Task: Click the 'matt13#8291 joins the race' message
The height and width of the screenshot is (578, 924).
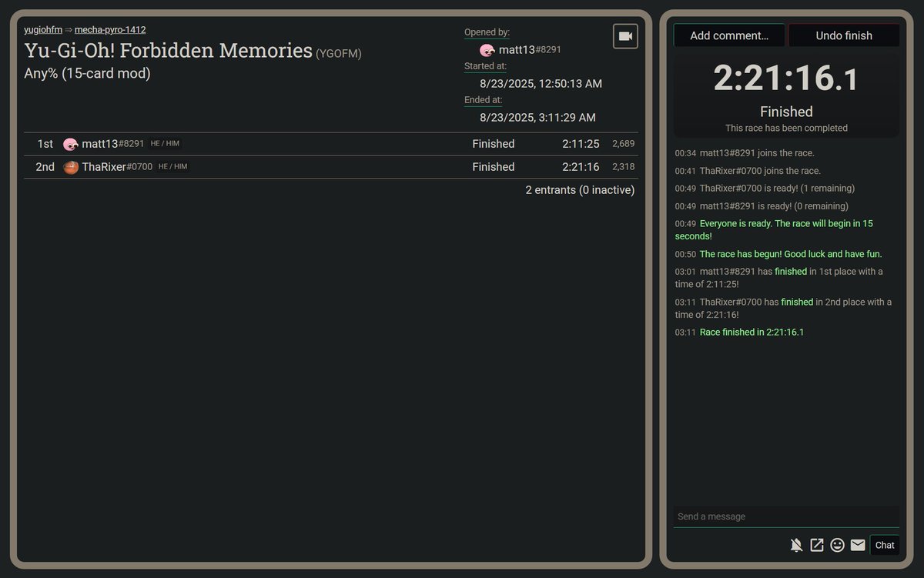Action: (x=757, y=153)
